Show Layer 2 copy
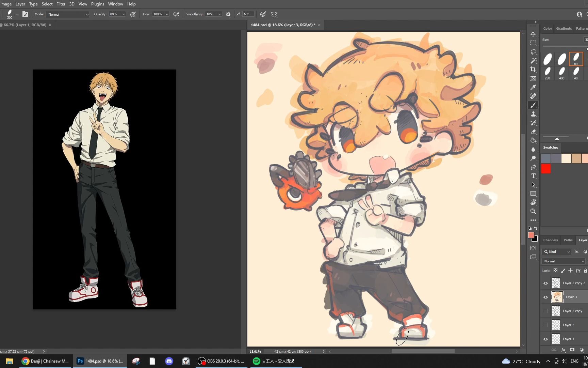 (x=545, y=311)
